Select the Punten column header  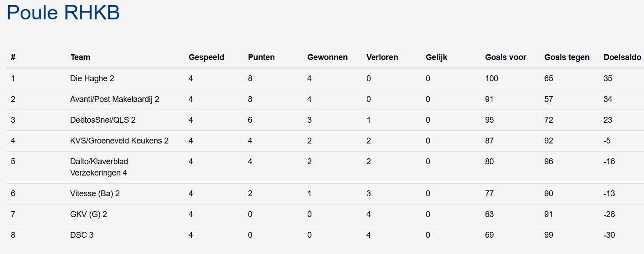[x=261, y=57]
